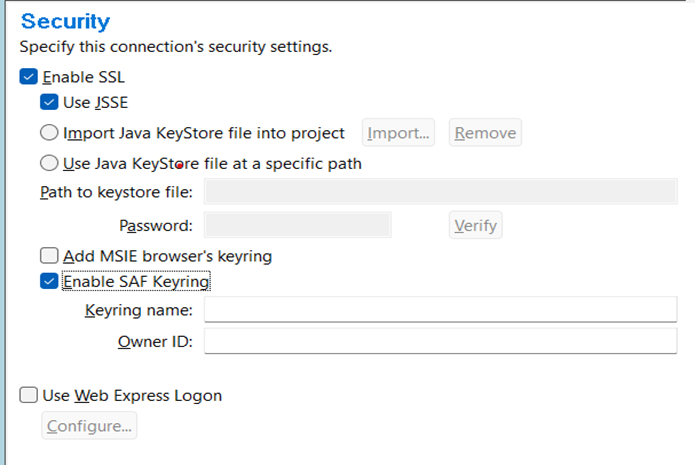Click the Keyring name label

[139, 311]
